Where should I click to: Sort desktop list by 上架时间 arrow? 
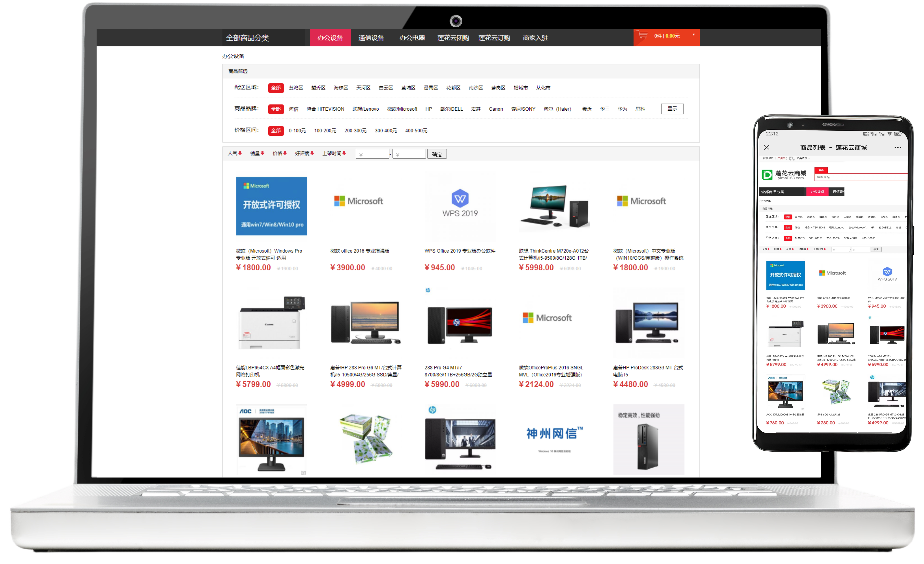(344, 153)
